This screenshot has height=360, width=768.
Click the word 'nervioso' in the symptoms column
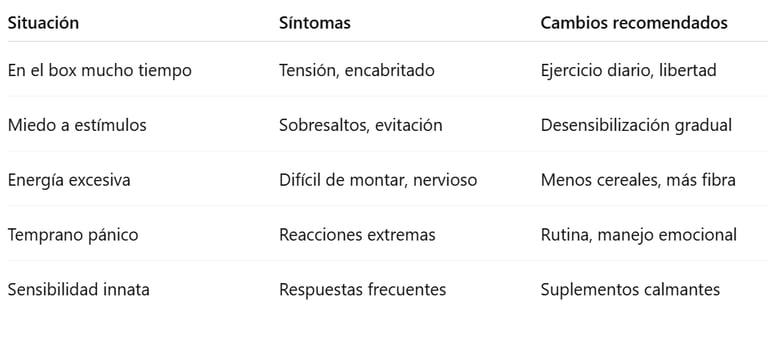pyautogui.click(x=445, y=180)
